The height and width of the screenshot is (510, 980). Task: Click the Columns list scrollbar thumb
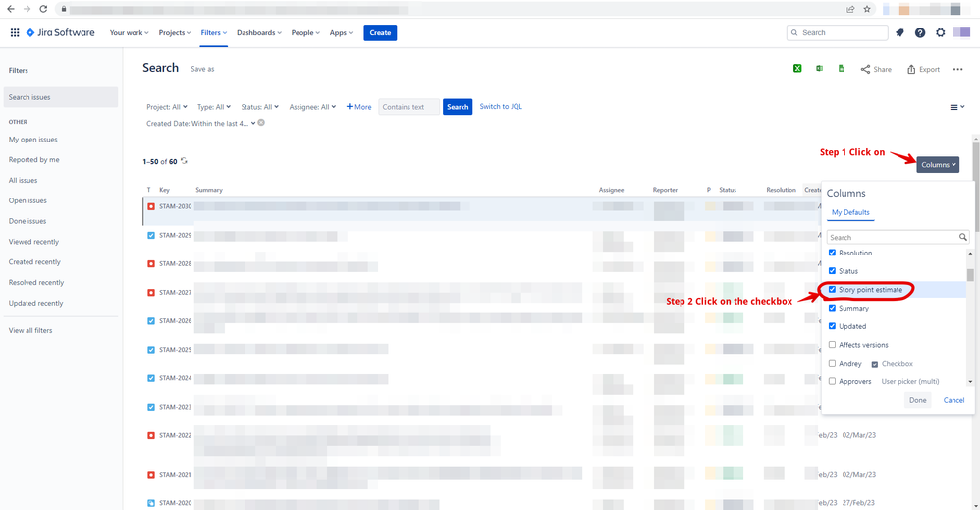(970, 275)
